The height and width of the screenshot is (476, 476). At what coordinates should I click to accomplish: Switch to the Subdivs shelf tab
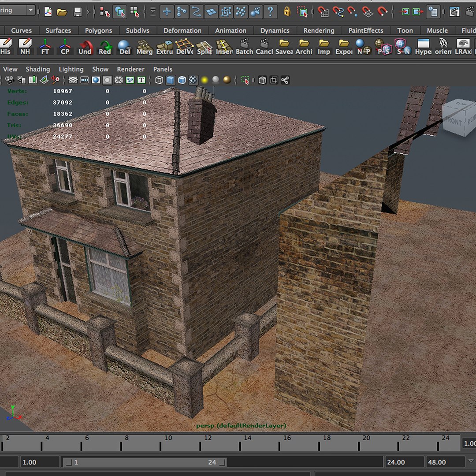pos(138,30)
